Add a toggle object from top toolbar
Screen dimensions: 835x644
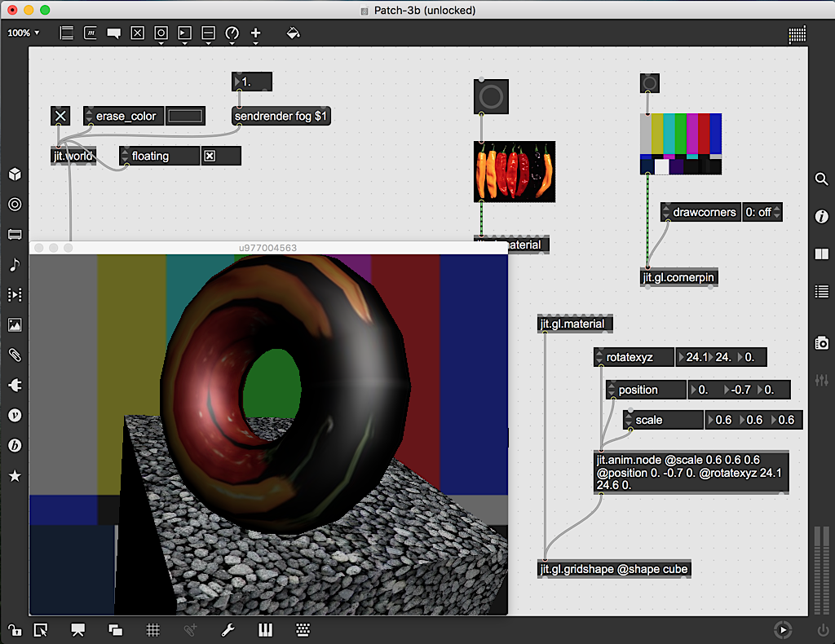[137, 33]
